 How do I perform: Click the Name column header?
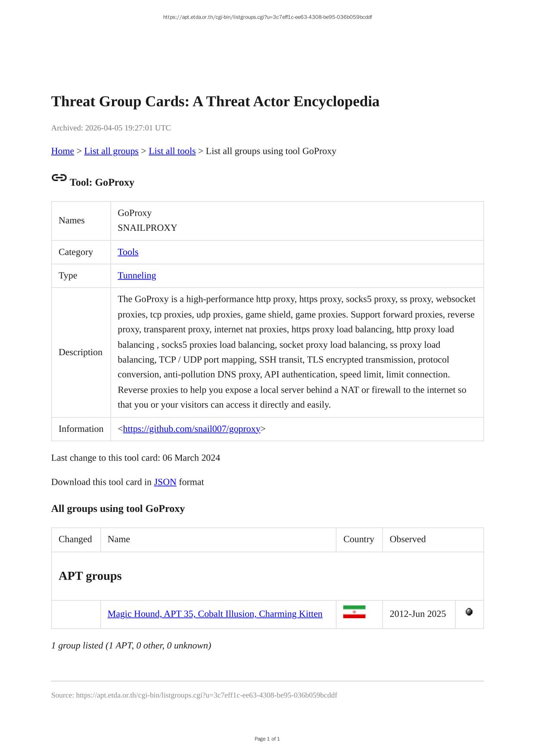118,539
